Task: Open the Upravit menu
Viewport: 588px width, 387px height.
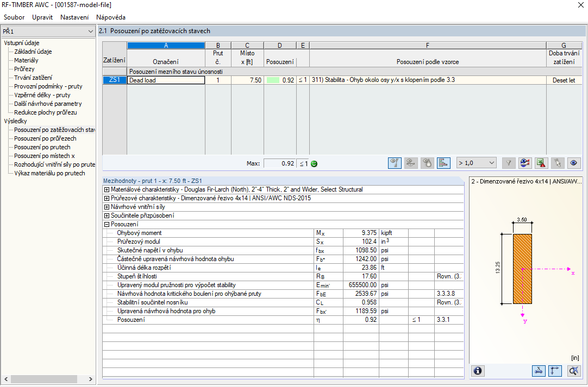Action: tap(42, 17)
